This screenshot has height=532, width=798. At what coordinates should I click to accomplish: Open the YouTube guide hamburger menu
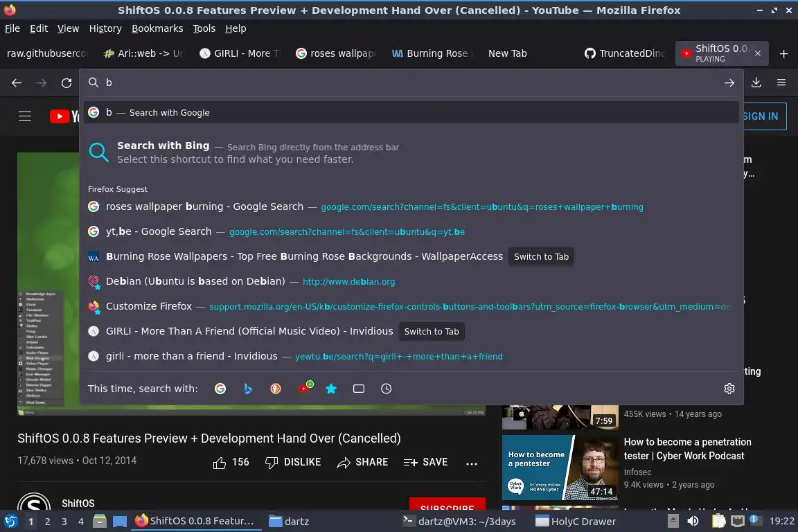pyautogui.click(x=25, y=116)
